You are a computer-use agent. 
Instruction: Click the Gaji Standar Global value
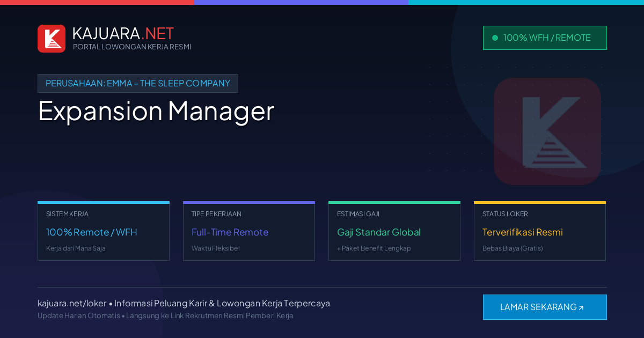point(379,232)
